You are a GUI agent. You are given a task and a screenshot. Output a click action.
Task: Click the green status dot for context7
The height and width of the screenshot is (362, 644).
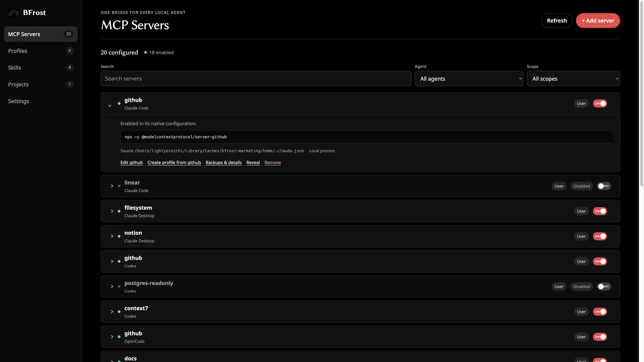(x=119, y=312)
